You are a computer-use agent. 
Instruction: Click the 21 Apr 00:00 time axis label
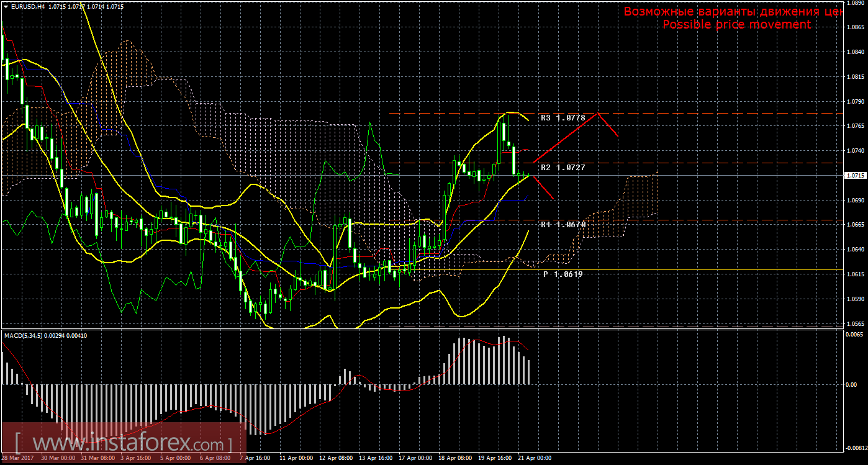[x=533, y=458]
